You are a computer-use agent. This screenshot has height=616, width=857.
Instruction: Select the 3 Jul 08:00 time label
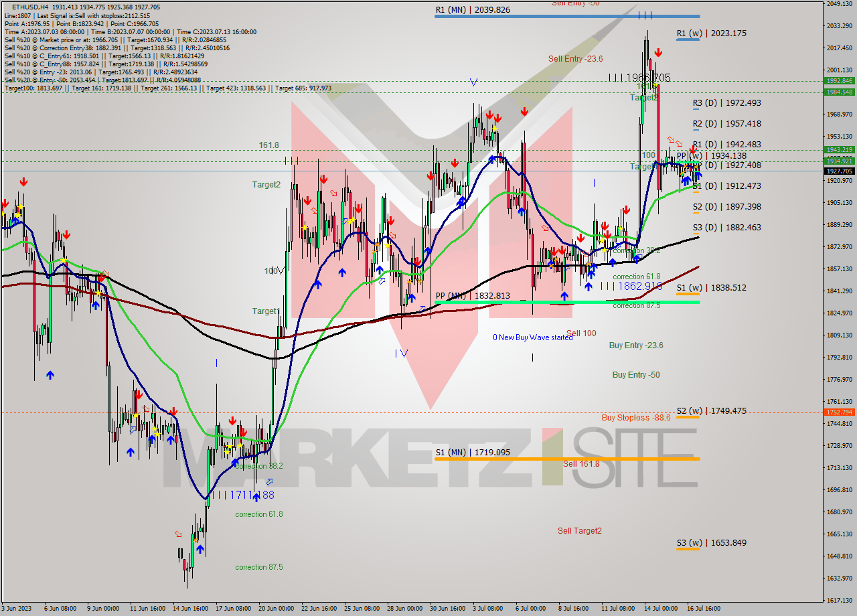[x=486, y=609]
